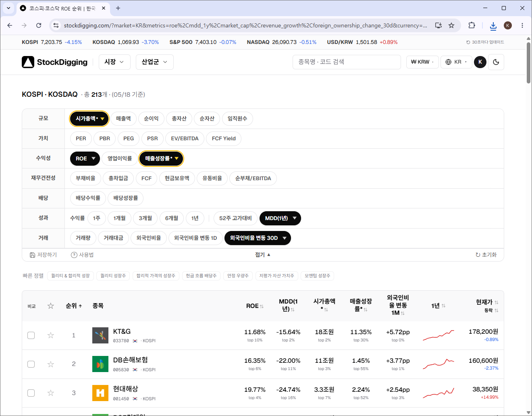Toggle the MDD(1년) metric chip

click(280, 218)
